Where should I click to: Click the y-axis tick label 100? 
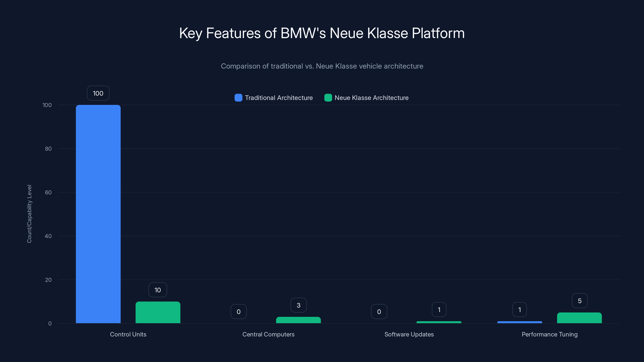click(x=47, y=105)
